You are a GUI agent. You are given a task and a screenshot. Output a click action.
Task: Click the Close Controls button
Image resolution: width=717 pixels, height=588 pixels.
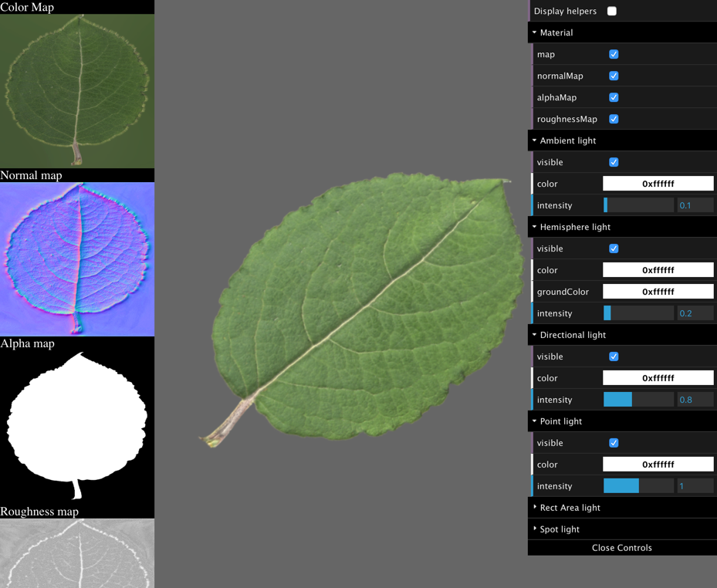[622, 548]
